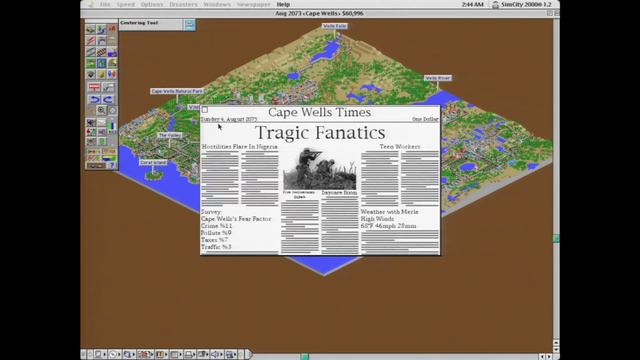The width and height of the screenshot is (640, 360).
Task: Open the Disasters menu
Action: [183, 4]
